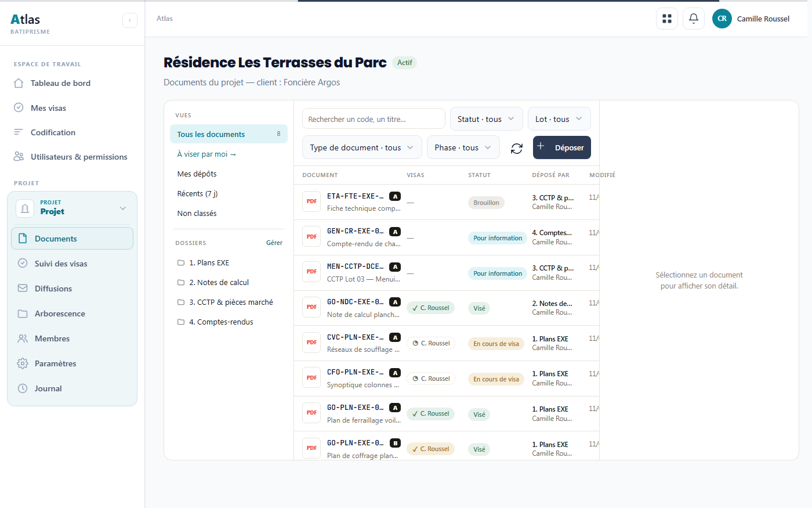Click the Paramètres gear icon
The width and height of the screenshot is (812, 508).
click(x=23, y=363)
